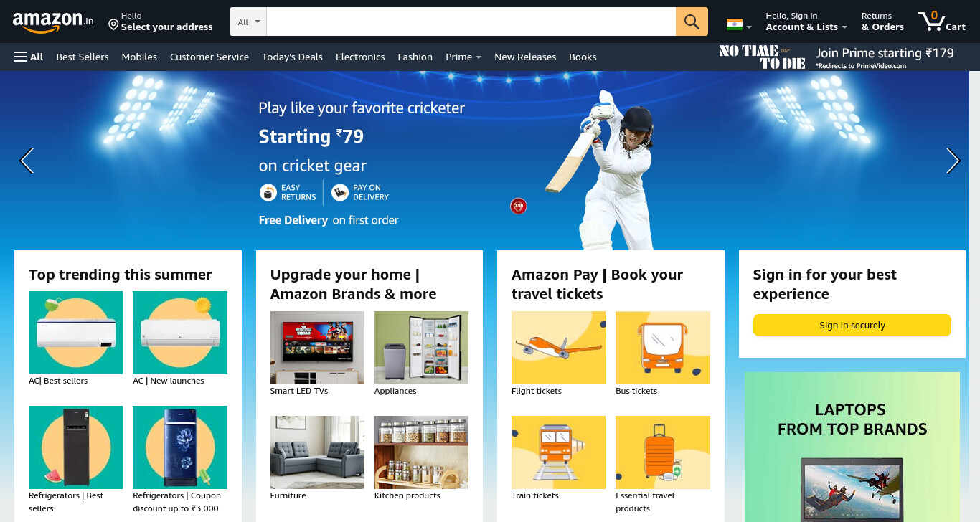Click the location pin address selector
The height and width of the screenshot is (522, 980).
(x=161, y=22)
